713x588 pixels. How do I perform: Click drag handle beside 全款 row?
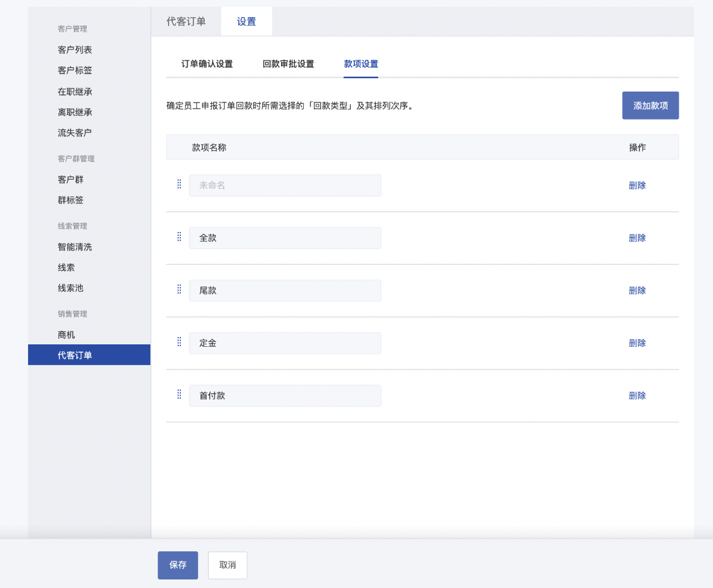click(179, 237)
